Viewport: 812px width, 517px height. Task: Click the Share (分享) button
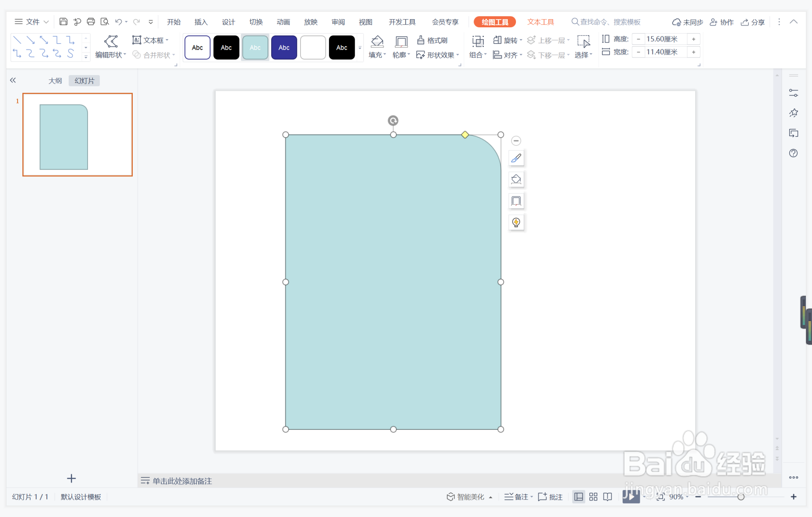[x=753, y=22]
